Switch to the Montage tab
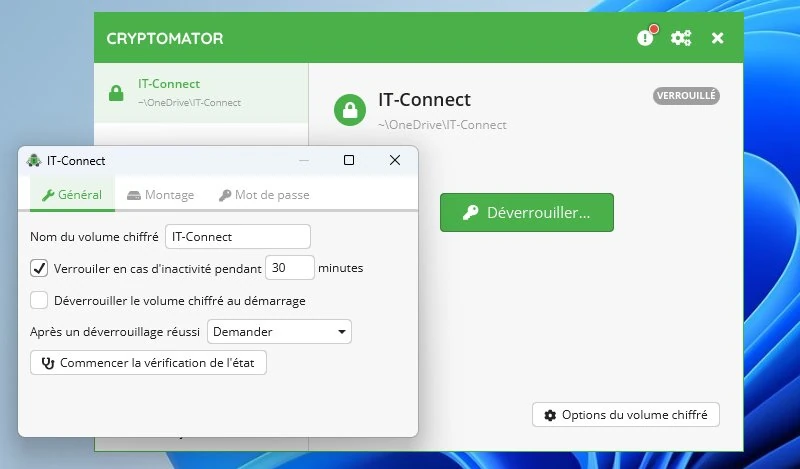This screenshot has height=469, width=800. (x=161, y=195)
